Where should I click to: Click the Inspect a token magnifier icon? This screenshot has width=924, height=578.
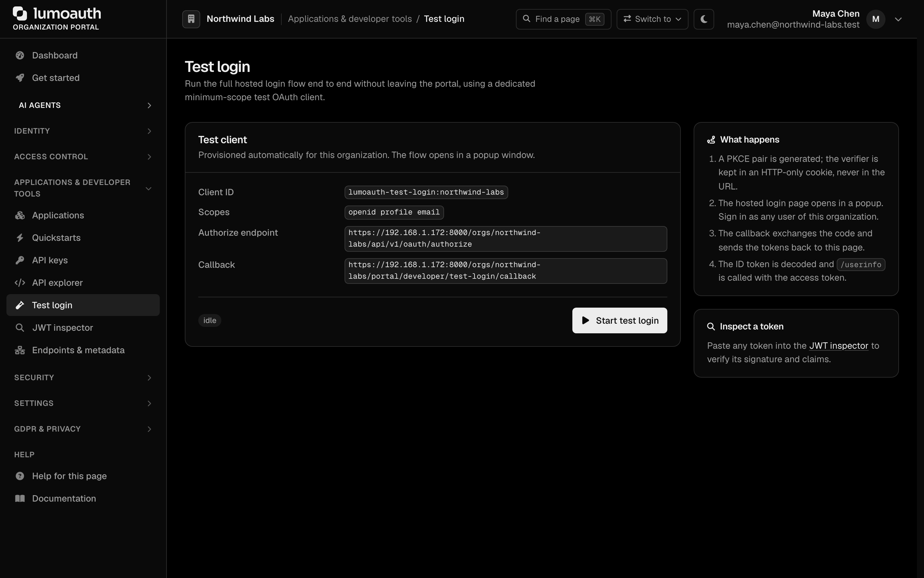pos(711,327)
